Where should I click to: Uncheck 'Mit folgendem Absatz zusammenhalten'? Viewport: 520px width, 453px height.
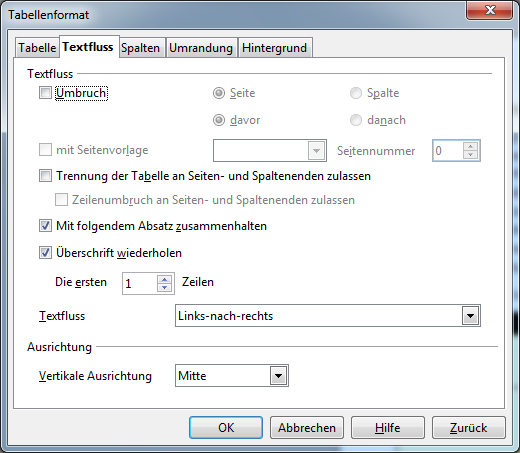[x=45, y=226]
